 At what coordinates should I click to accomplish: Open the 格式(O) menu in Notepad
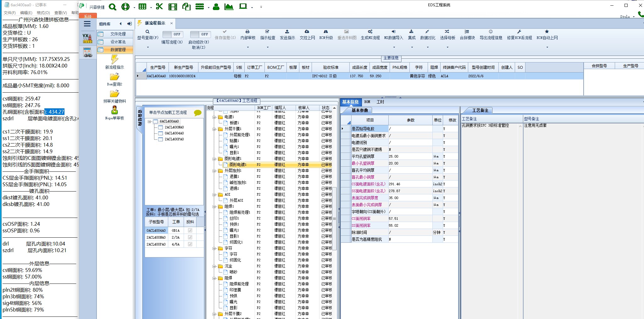click(x=43, y=13)
